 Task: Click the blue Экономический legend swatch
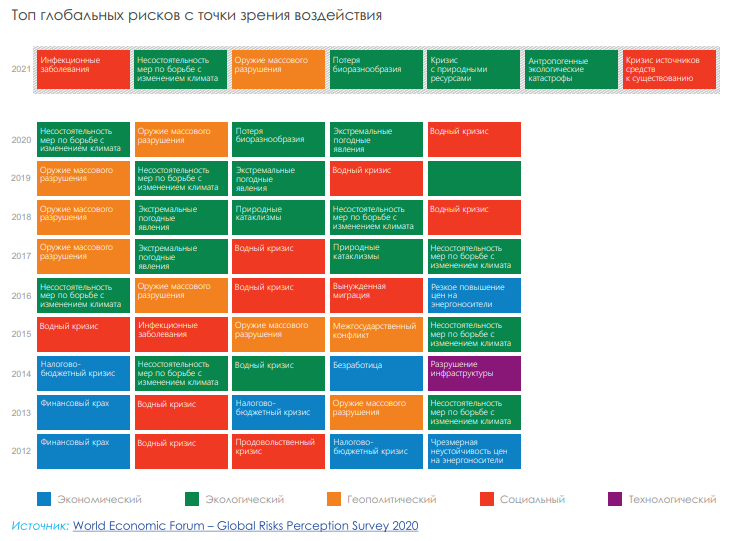coord(43,499)
